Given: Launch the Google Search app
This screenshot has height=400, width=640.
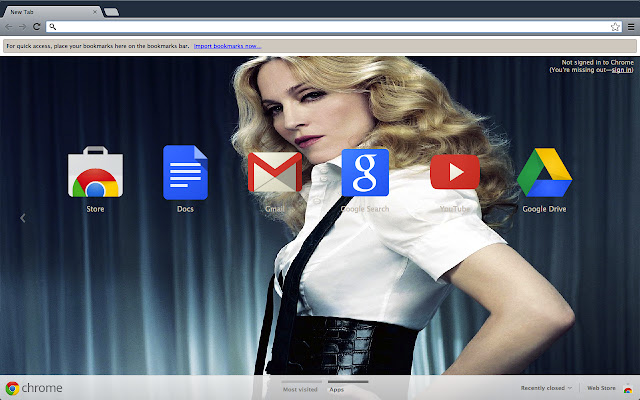Looking at the screenshot, I should (365, 173).
